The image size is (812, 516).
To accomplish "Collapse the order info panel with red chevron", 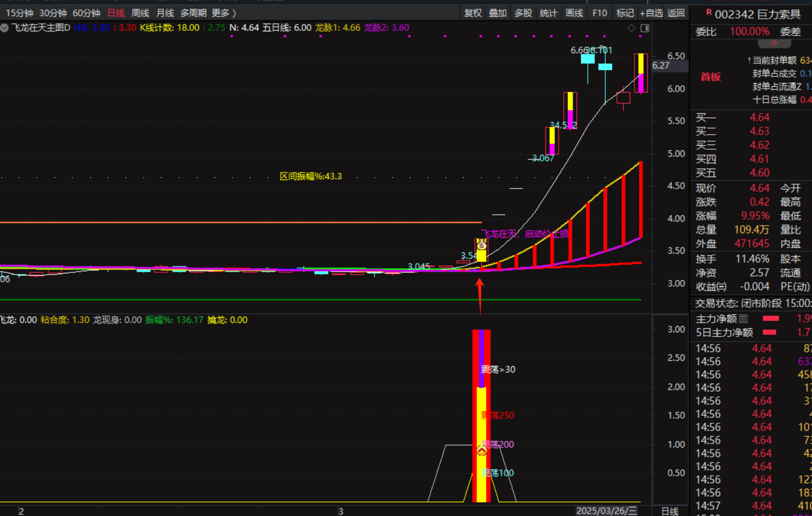I will click(774, 44).
